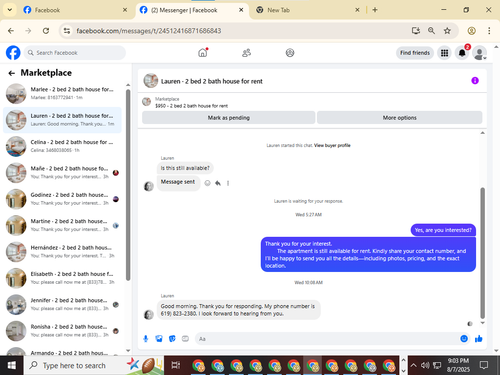
Task: Open the Hernández conversation
Action: [x=62, y=251]
